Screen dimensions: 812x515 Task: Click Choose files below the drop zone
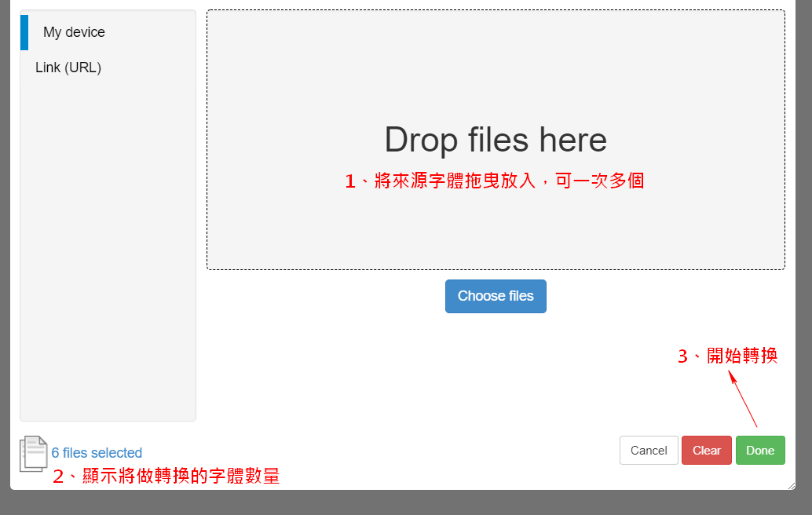(496, 296)
